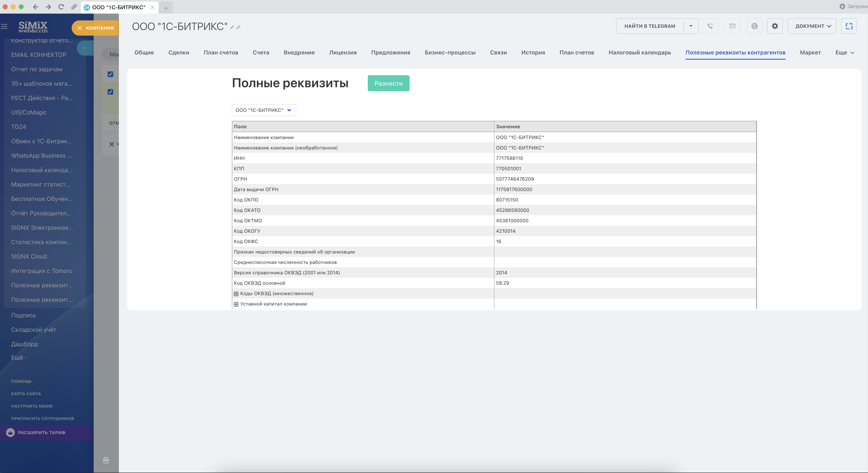Click the email envelope icon in header
The width and height of the screenshot is (868, 473).
pyautogui.click(x=733, y=26)
